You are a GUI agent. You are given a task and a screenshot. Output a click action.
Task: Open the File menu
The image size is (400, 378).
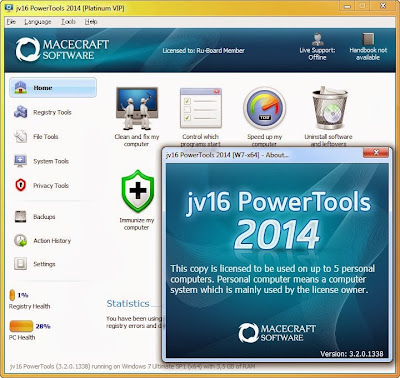[11, 22]
